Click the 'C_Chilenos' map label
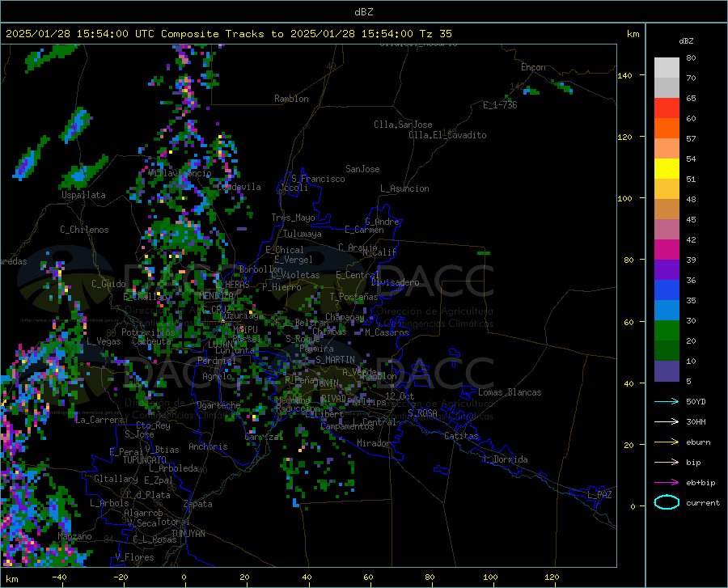Image resolution: width=728 pixels, height=588 pixels. point(84,230)
